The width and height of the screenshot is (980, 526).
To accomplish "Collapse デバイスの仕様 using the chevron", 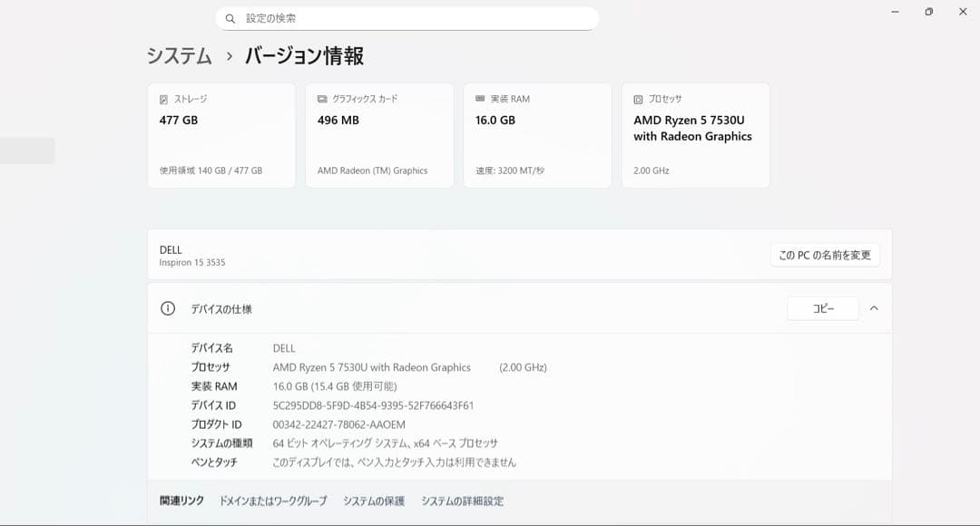I will [x=875, y=308].
